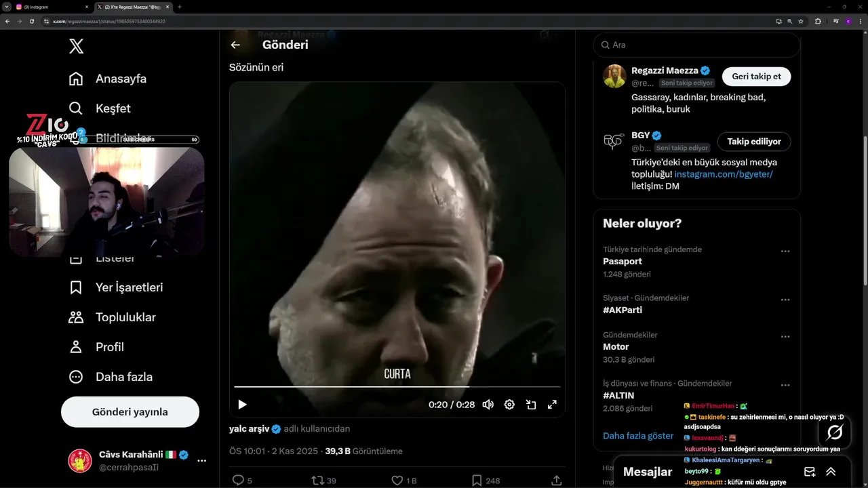Open Profil page
The height and width of the screenshot is (488, 868).
click(96, 347)
